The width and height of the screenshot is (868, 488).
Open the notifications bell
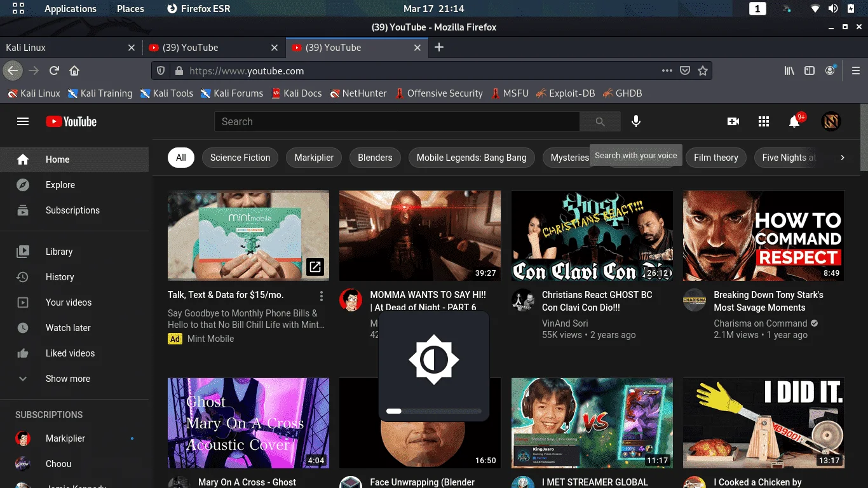(x=794, y=121)
